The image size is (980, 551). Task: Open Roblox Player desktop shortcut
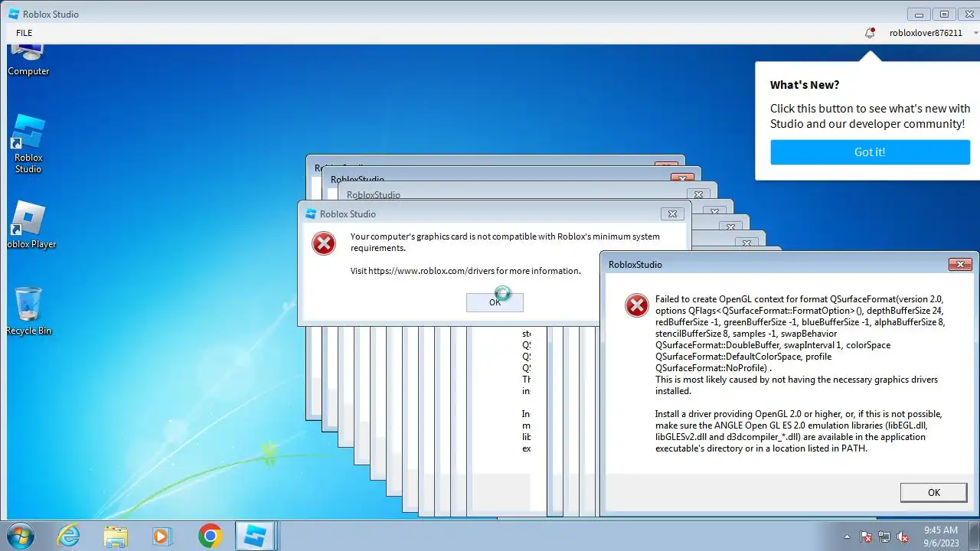29,226
